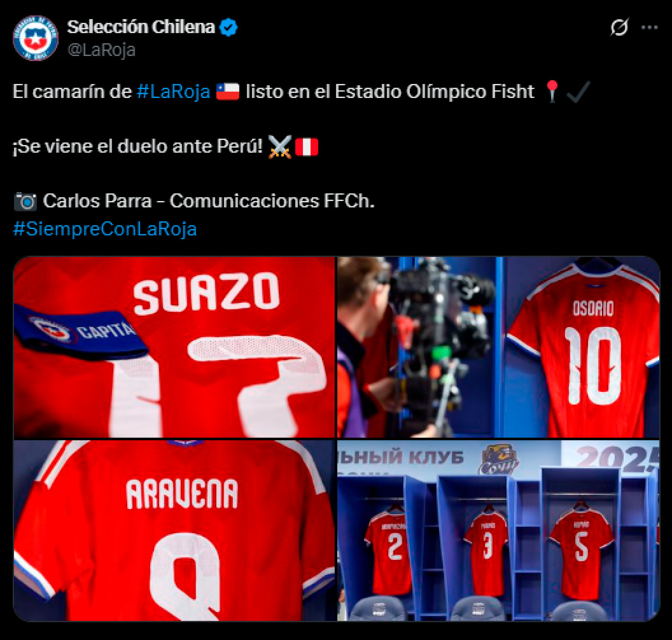Image resolution: width=672 pixels, height=640 pixels.
Task: Click the Selección Chilena display name
Action: point(141,27)
